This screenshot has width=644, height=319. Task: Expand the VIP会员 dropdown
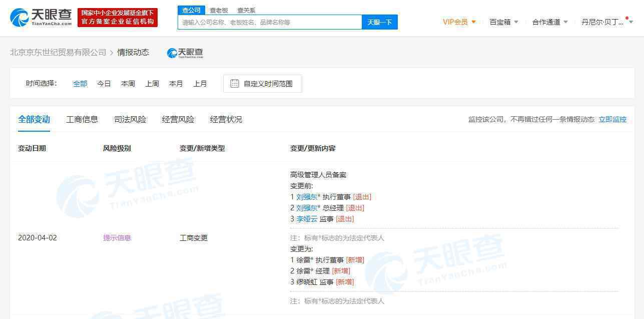(459, 22)
